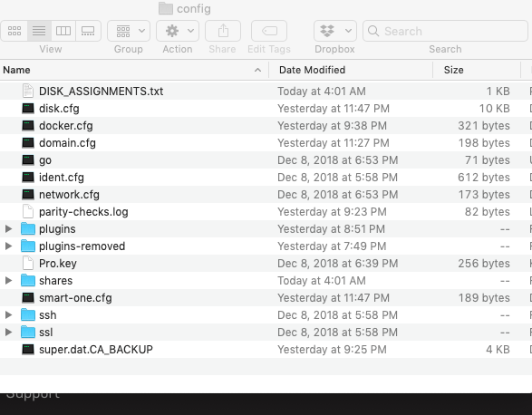Screen dimensions: 532x415
Task: Click the DISK_ASSIGNMENTS.txt file name
Action: (102, 92)
